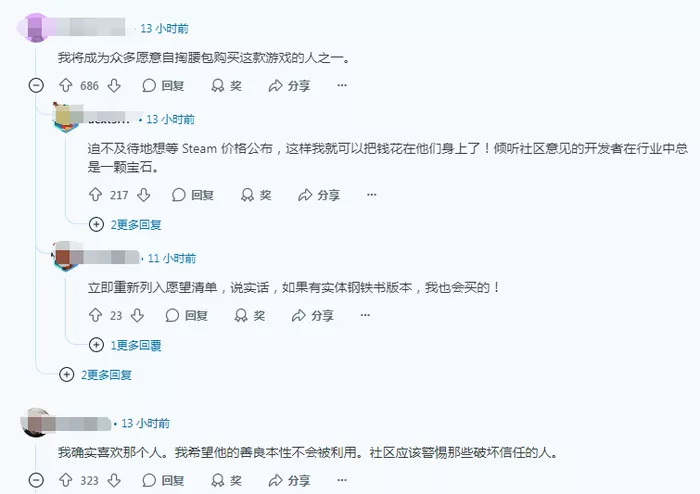Open more options on the 217-point comment
This screenshot has height=494, width=700.
371,195
